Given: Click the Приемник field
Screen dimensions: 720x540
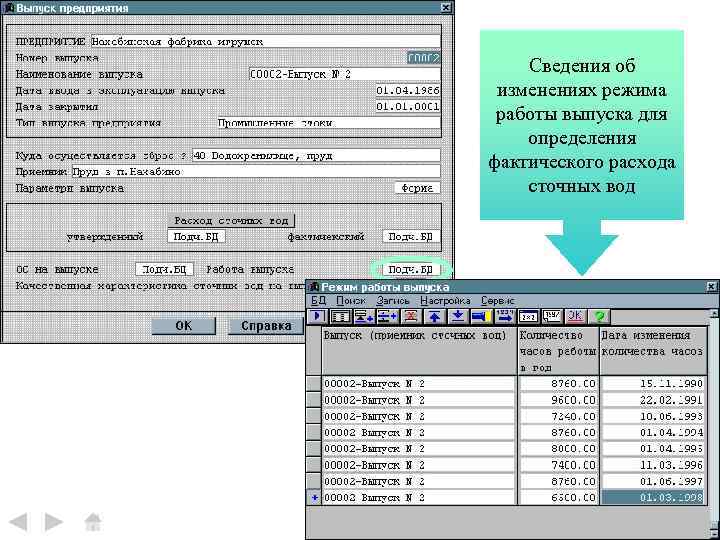Looking at the screenshot, I should [256, 172].
